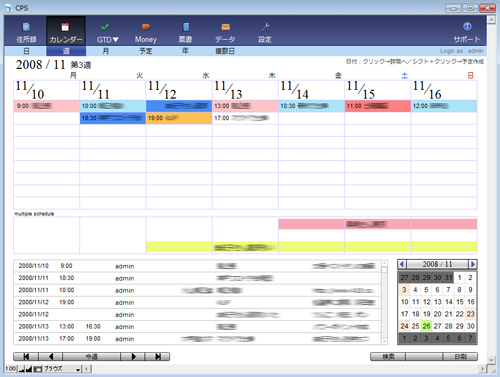The width and height of the screenshot is (500, 377).
Task: Switch to the 月 month view tab
Action: (x=106, y=51)
